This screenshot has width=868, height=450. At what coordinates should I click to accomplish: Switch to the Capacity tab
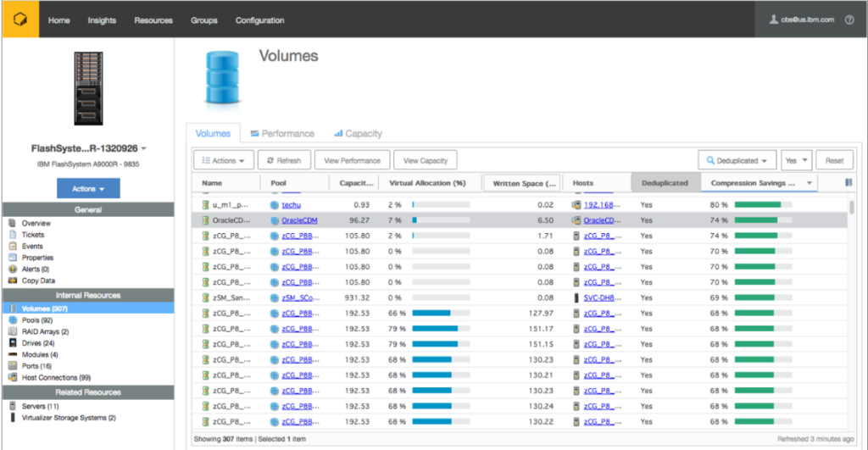point(359,133)
